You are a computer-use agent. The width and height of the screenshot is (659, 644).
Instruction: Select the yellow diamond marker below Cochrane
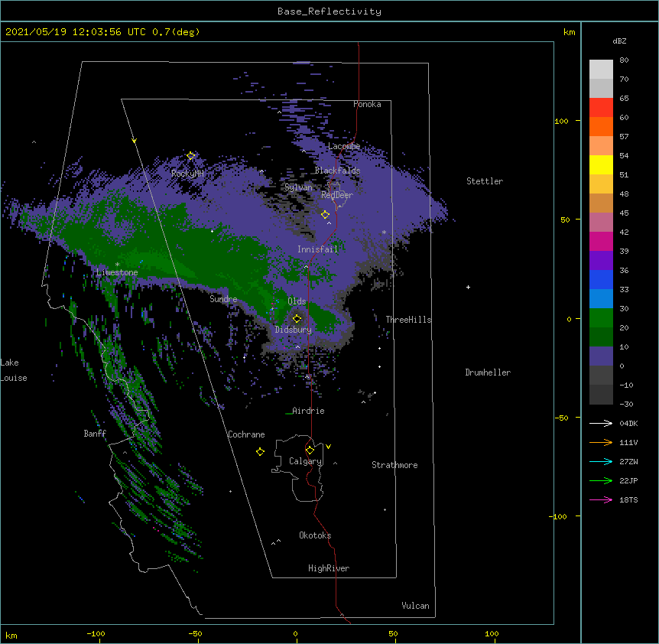[x=260, y=451]
